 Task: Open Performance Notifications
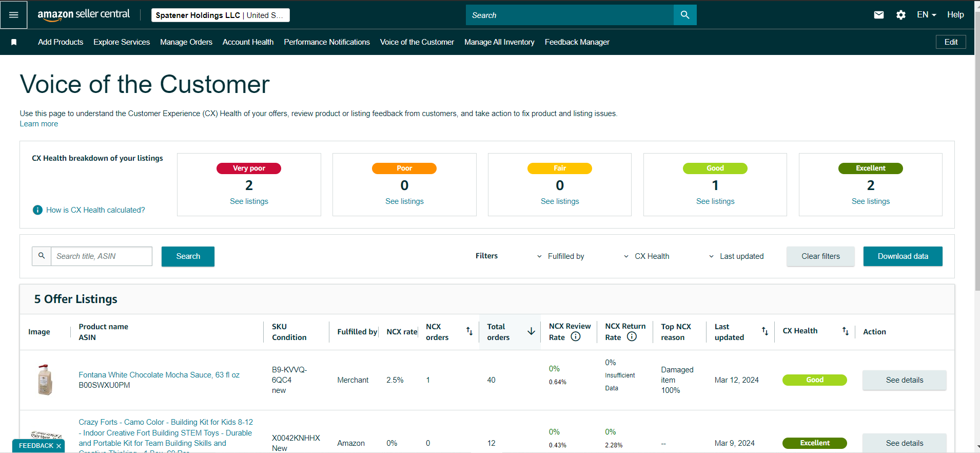click(x=327, y=42)
